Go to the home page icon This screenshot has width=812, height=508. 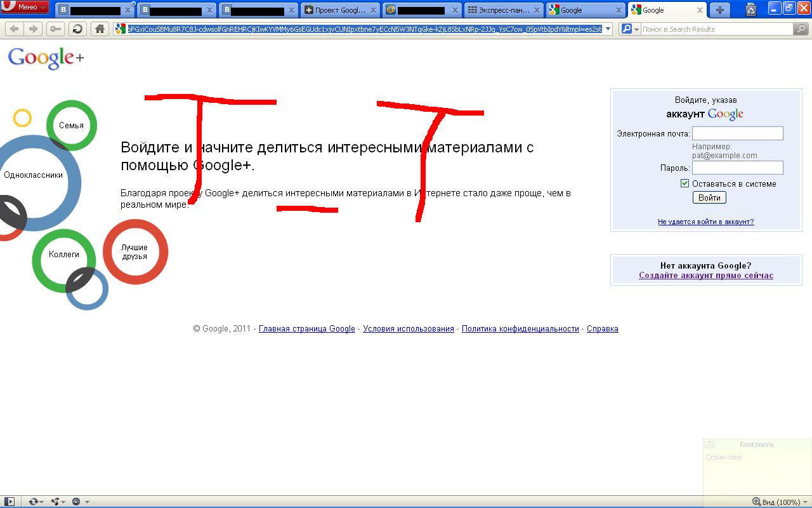click(99, 29)
